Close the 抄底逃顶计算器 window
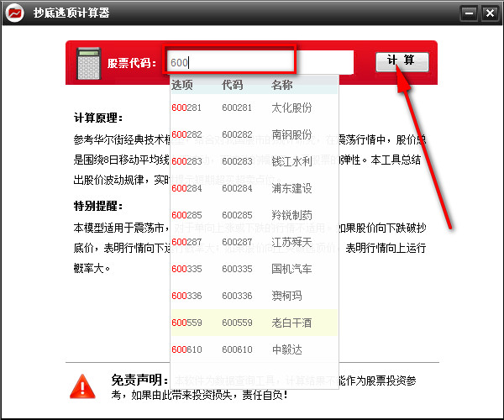This screenshot has height=420, width=504. pyautogui.click(x=490, y=13)
